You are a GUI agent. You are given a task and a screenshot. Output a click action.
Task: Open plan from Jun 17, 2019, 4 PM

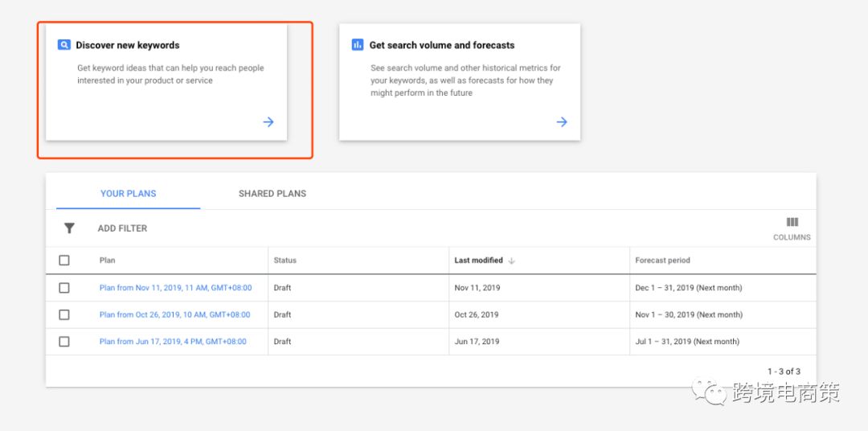tap(173, 342)
